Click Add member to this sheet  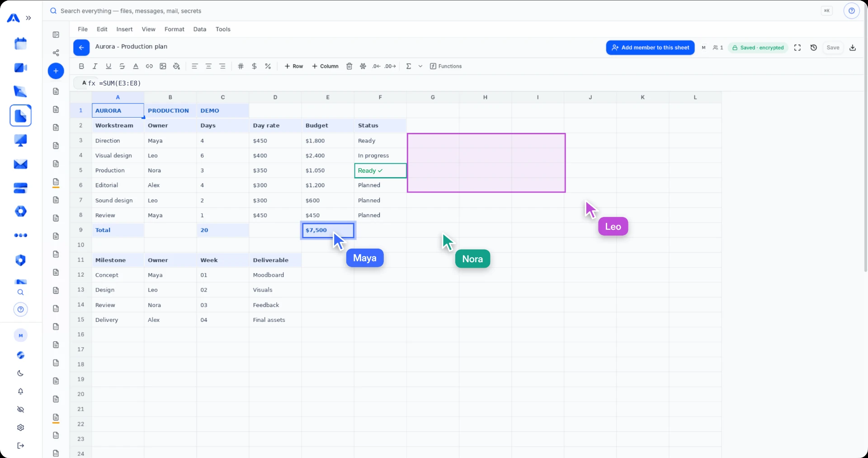650,47
